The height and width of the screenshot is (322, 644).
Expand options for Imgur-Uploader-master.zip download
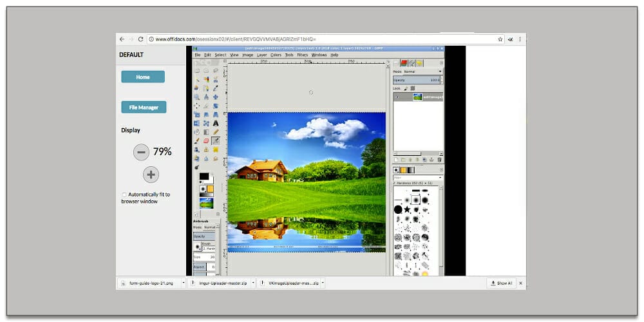(x=252, y=283)
